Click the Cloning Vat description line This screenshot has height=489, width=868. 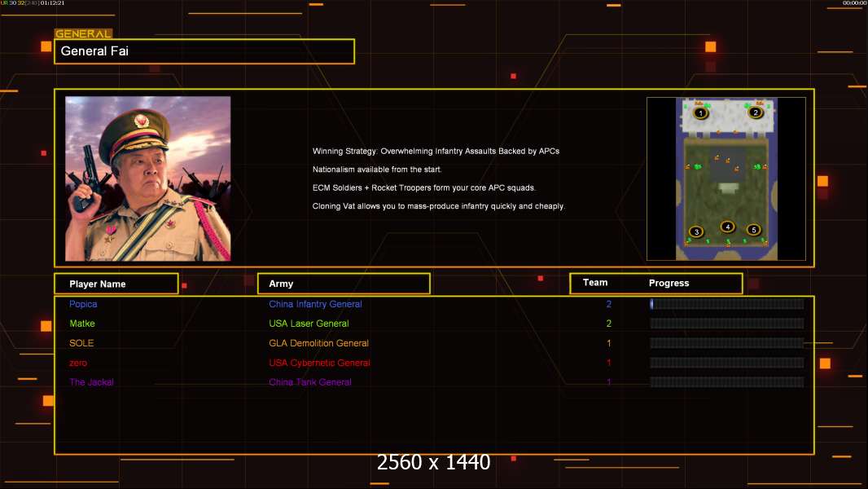tap(438, 206)
